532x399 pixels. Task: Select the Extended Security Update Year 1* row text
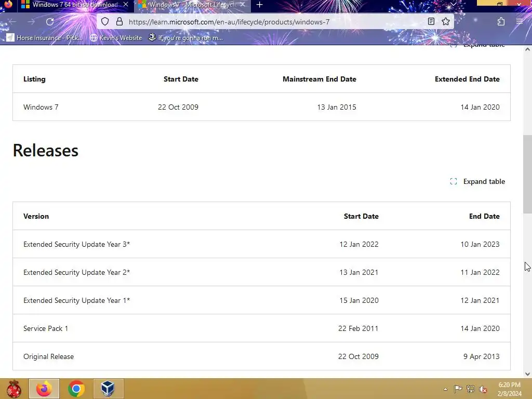77,301
